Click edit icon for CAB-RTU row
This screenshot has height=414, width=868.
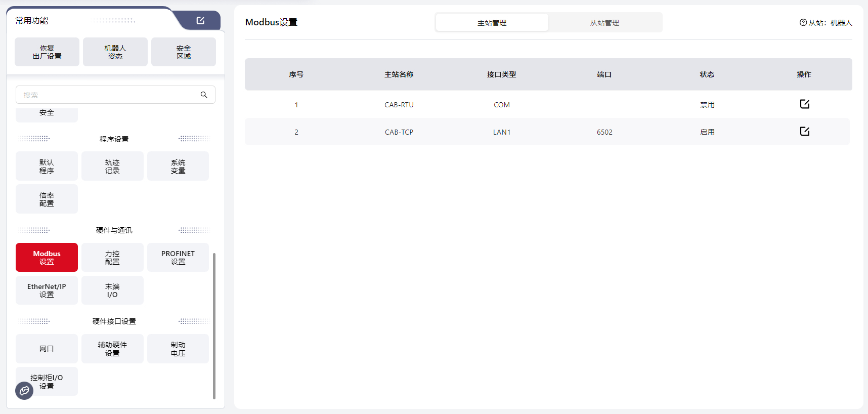coord(804,104)
